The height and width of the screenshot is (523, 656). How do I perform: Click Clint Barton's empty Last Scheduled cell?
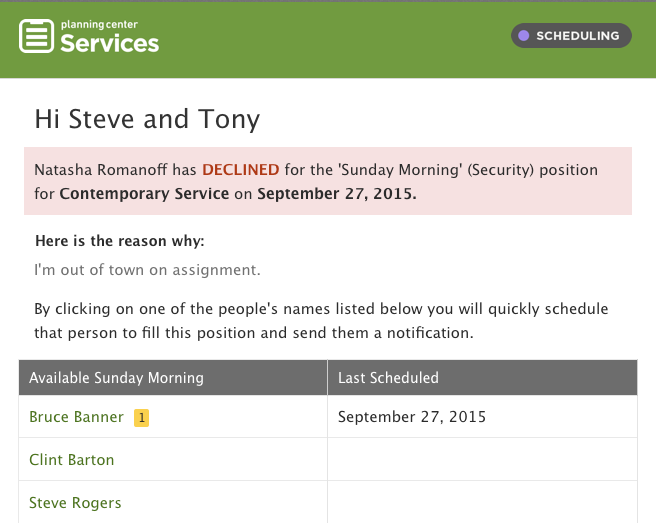482,460
